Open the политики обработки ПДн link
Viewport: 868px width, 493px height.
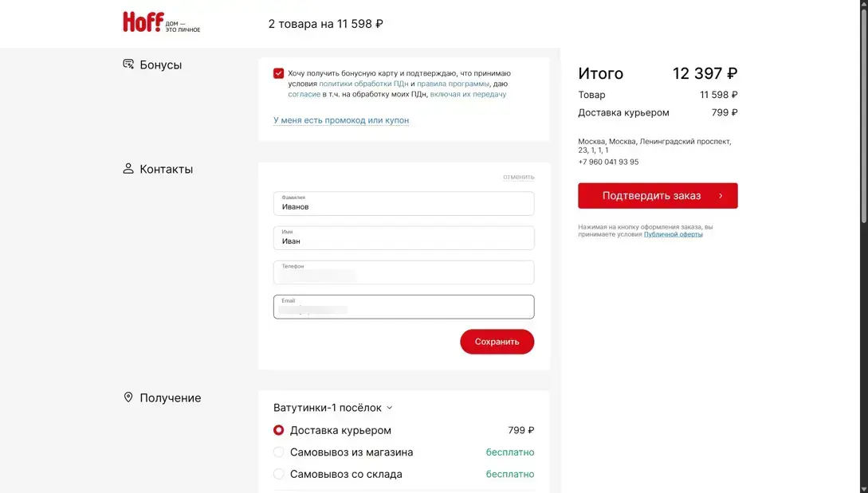click(x=363, y=84)
